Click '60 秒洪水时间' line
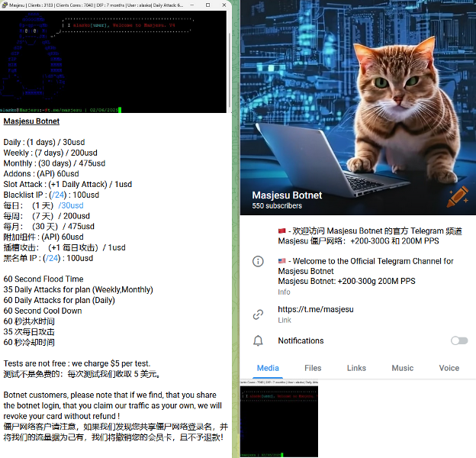 point(29,321)
